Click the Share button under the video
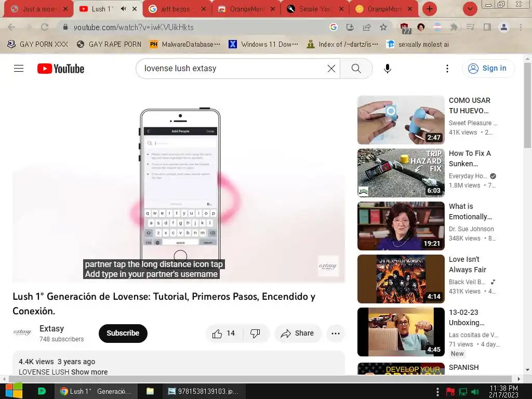This screenshot has width=532, height=399. click(298, 333)
